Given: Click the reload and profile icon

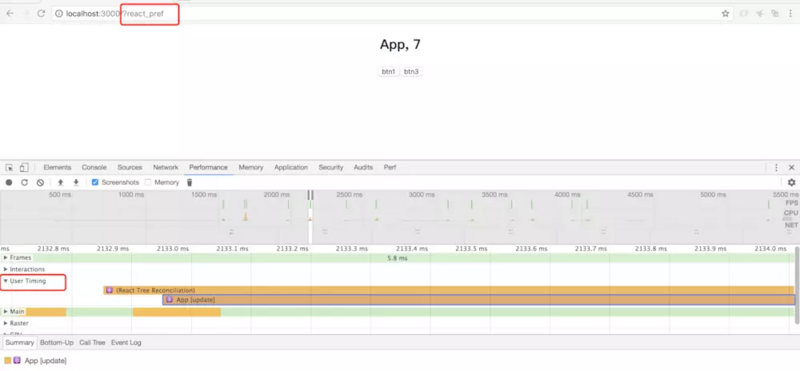Looking at the screenshot, I should tap(24, 182).
